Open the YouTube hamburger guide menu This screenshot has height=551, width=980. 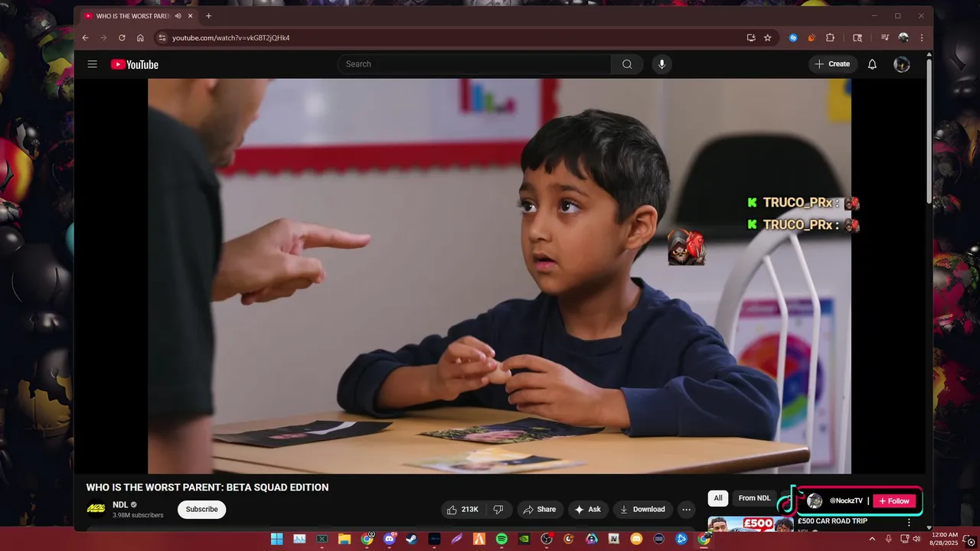92,64
